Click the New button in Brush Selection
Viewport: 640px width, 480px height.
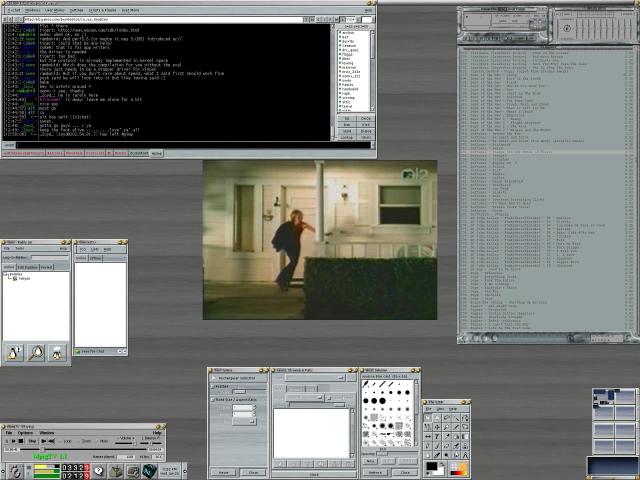(370, 461)
